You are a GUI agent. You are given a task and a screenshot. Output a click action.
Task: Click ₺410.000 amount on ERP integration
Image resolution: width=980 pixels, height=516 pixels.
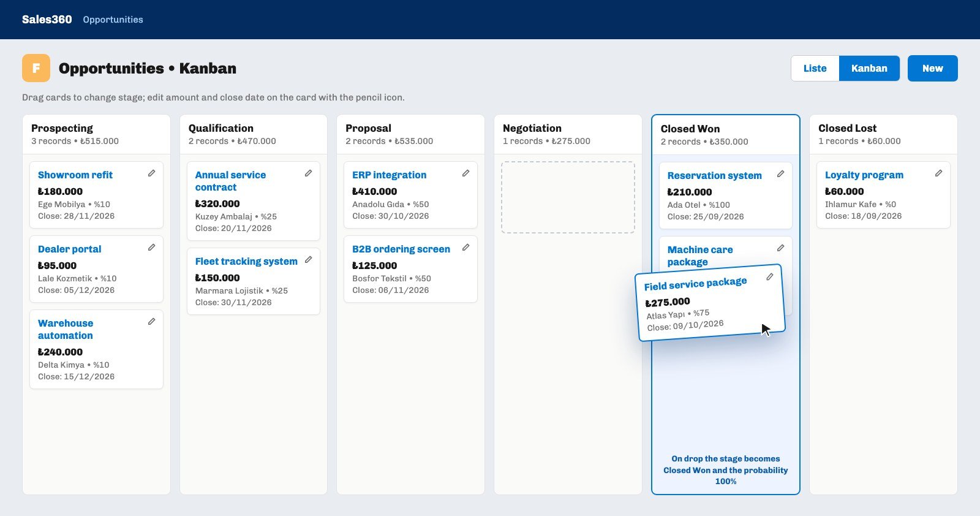tap(374, 191)
